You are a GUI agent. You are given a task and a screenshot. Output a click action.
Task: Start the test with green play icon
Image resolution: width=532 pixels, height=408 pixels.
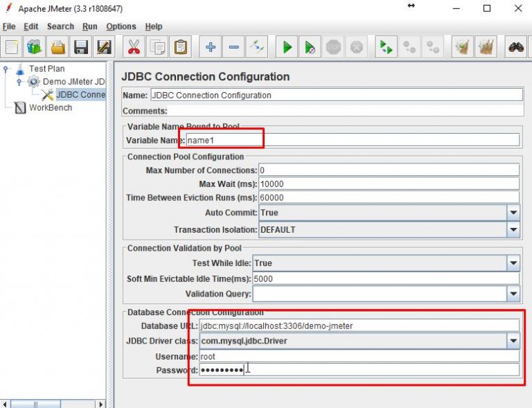(x=287, y=48)
